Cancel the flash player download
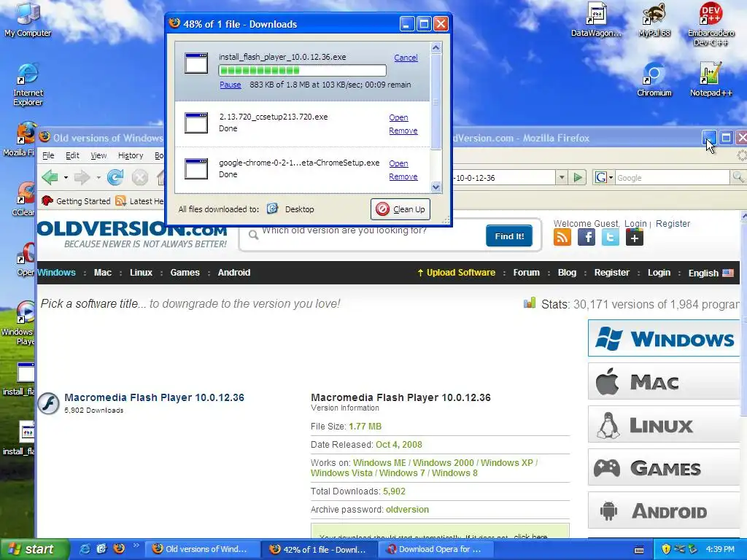 pos(406,58)
